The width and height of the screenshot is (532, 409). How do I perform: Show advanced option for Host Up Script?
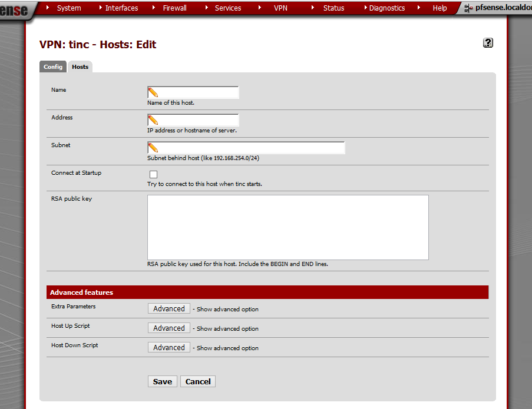169,328
